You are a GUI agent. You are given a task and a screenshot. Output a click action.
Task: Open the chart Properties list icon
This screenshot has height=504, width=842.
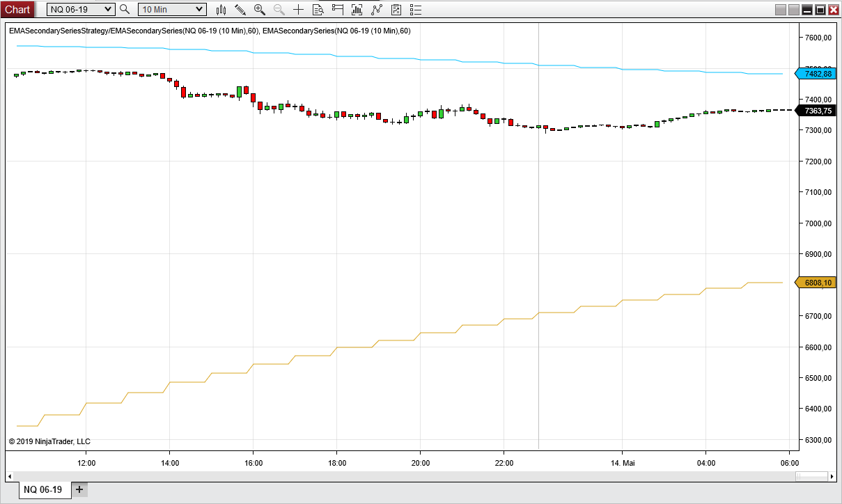[x=416, y=10]
